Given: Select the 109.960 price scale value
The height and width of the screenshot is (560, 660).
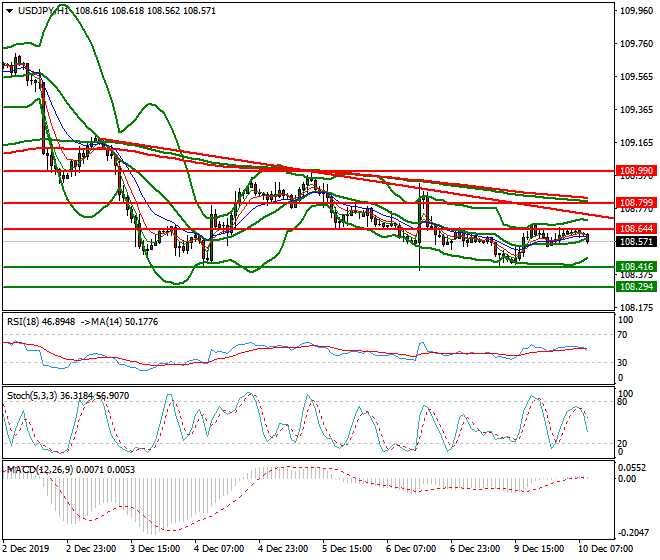Looking at the screenshot, I should click(637, 11).
